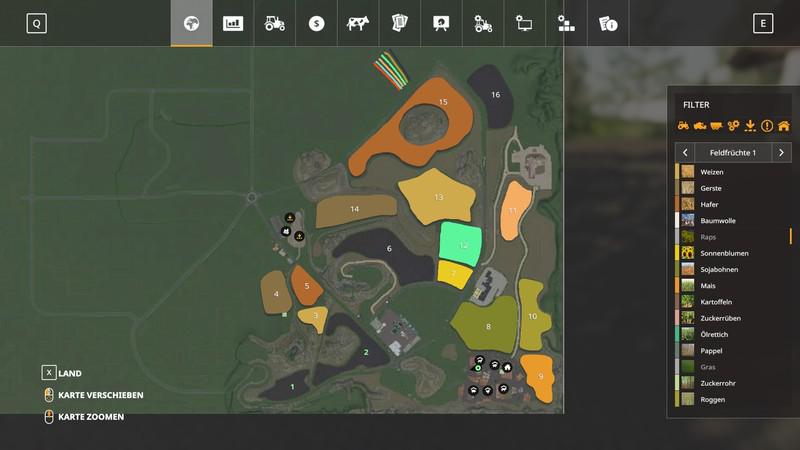Click the exclamation mark filter icon
The height and width of the screenshot is (450, 800).
coord(767,126)
